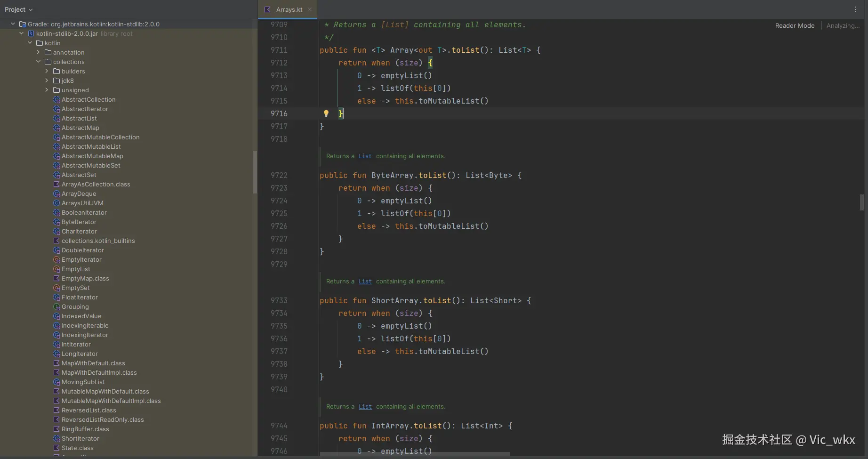868x459 pixels.
Task: Click the RingBuffer.class file icon
Action: click(x=56, y=429)
